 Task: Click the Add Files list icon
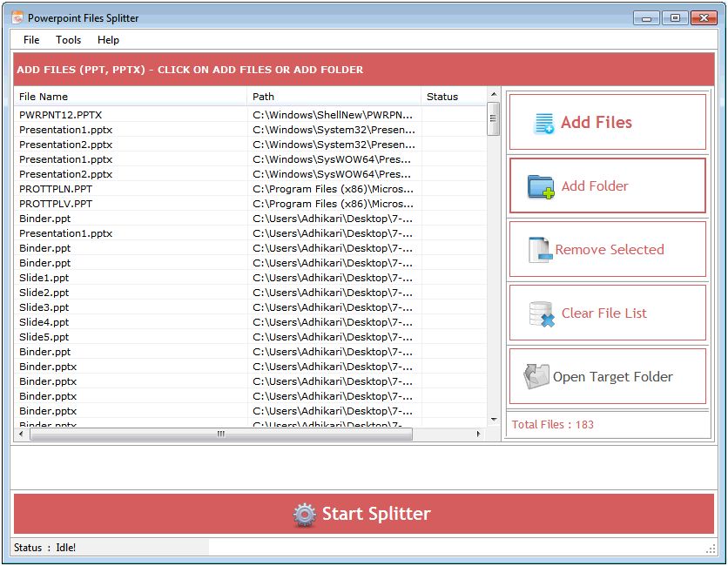(x=543, y=123)
